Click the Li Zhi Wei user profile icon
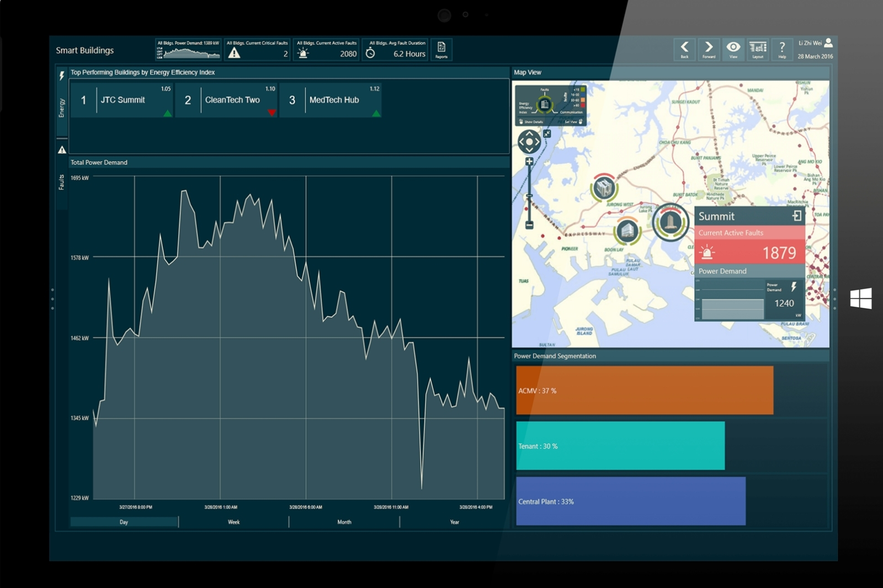The width and height of the screenshot is (883, 588). 828,43
